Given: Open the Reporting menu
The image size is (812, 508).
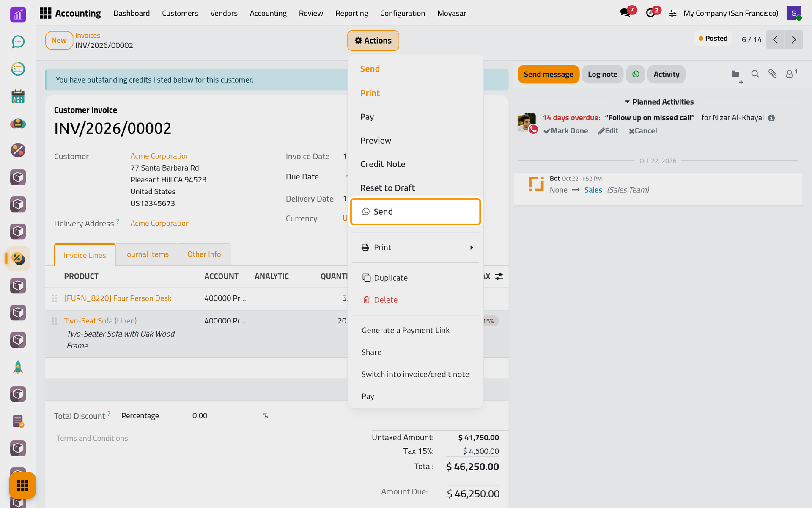Looking at the screenshot, I should point(351,13).
